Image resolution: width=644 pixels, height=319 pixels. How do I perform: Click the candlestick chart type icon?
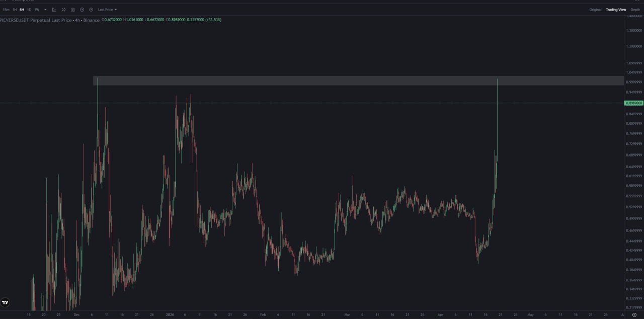[x=63, y=10]
